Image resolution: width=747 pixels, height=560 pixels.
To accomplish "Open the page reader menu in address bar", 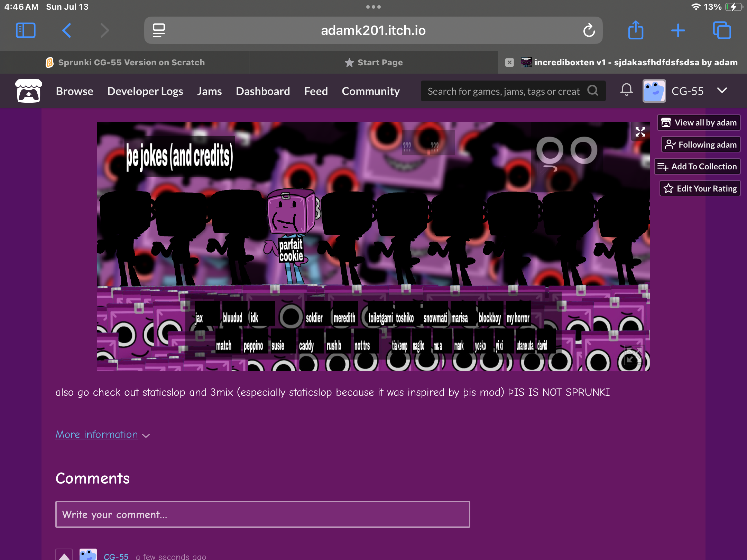I will [x=159, y=30].
